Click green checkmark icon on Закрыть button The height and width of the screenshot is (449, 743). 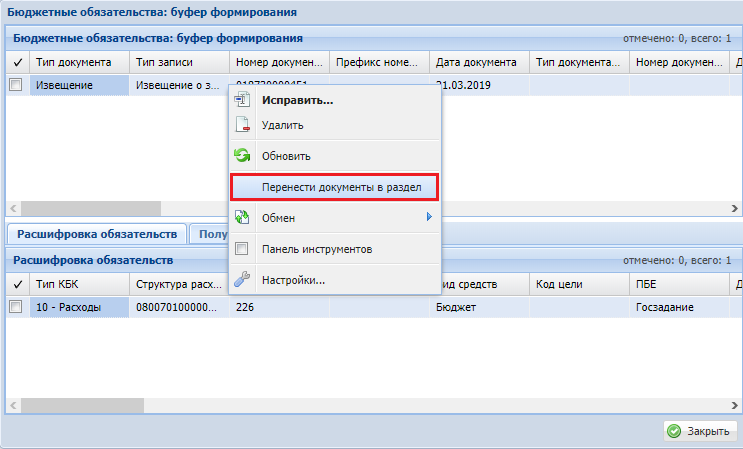click(x=674, y=431)
